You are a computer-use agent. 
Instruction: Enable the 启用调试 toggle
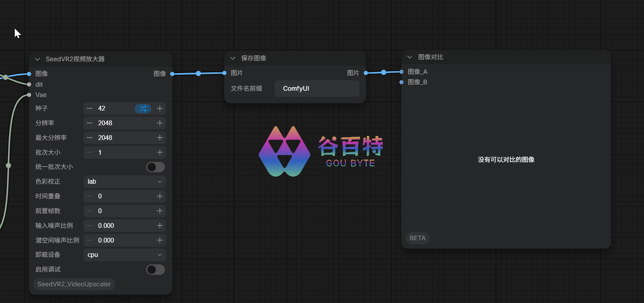[155, 270]
